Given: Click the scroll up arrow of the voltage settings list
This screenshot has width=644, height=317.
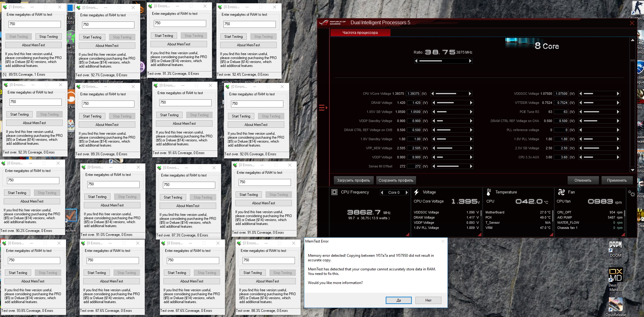Looking at the screenshot, I should point(632,40).
